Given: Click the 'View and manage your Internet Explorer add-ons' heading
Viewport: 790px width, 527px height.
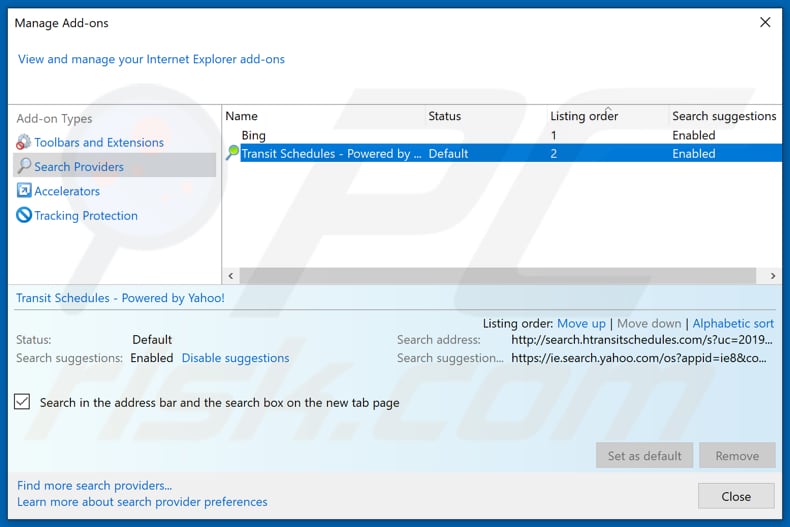Looking at the screenshot, I should click(151, 59).
